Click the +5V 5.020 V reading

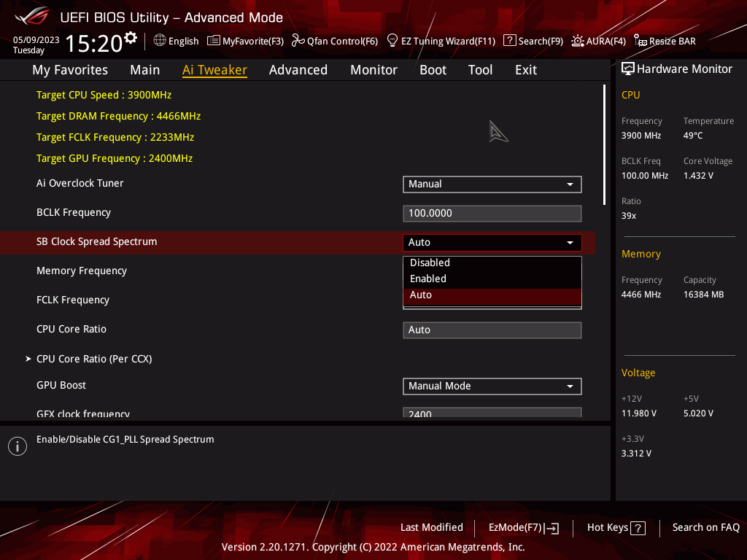pos(698,413)
